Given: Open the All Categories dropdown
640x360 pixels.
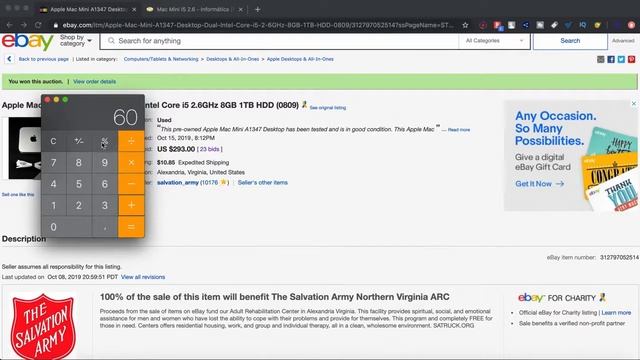Looking at the screenshot, I should point(494,41).
